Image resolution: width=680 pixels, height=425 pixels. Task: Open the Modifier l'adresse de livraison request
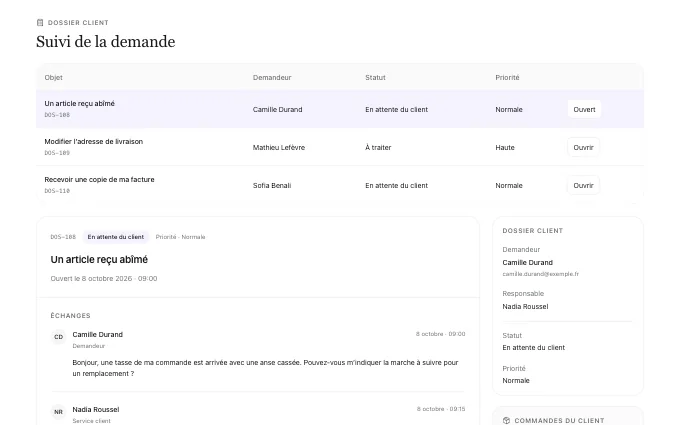[x=583, y=147]
